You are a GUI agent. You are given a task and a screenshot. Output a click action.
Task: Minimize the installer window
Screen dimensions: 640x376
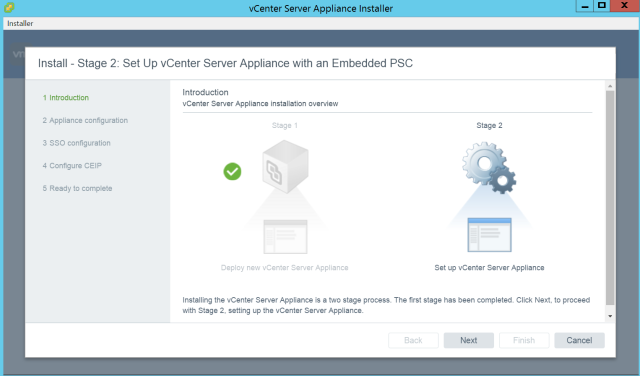tap(584, 6)
